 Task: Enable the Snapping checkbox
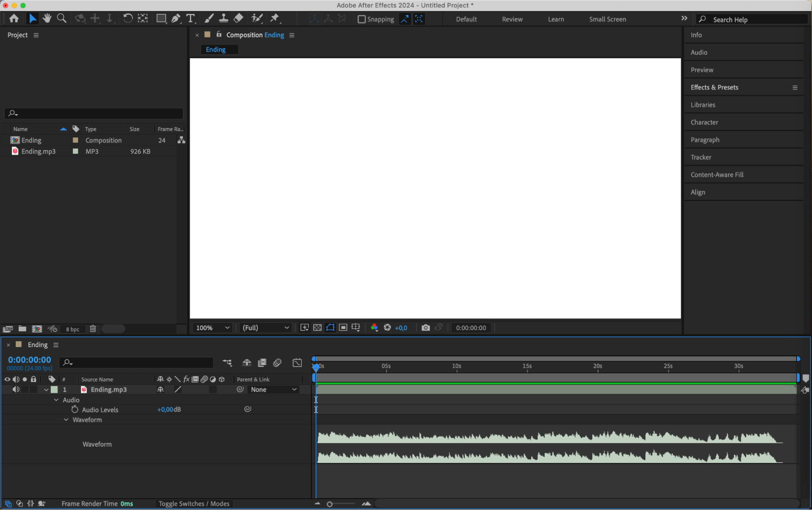[x=362, y=19]
